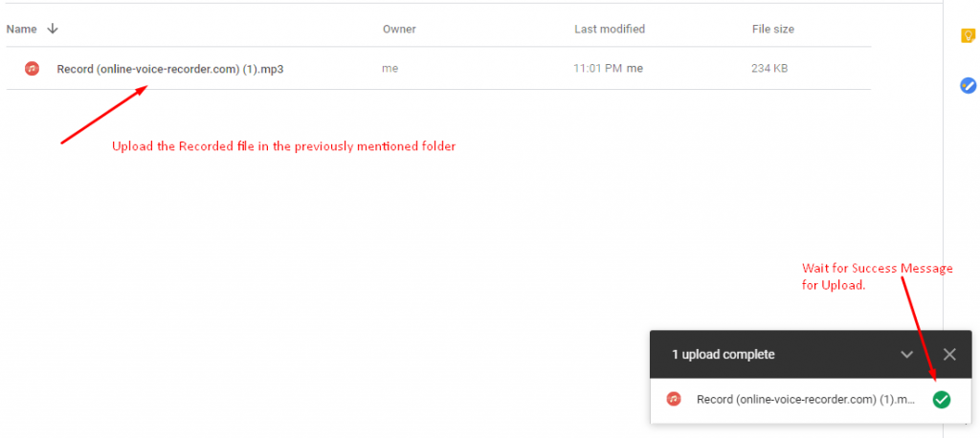Click the red audio icon beside the file
Image resolution: width=980 pixels, height=438 pixels.
tap(32, 69)
